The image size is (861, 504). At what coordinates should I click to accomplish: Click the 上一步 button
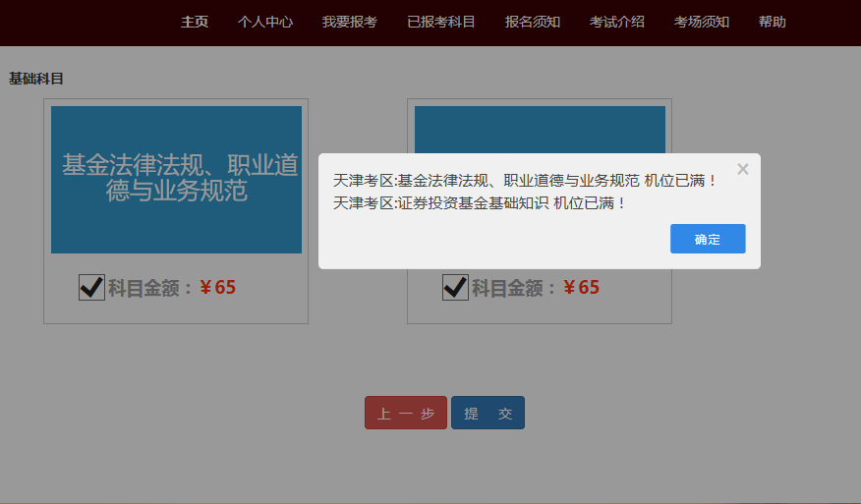pos(406,414)
